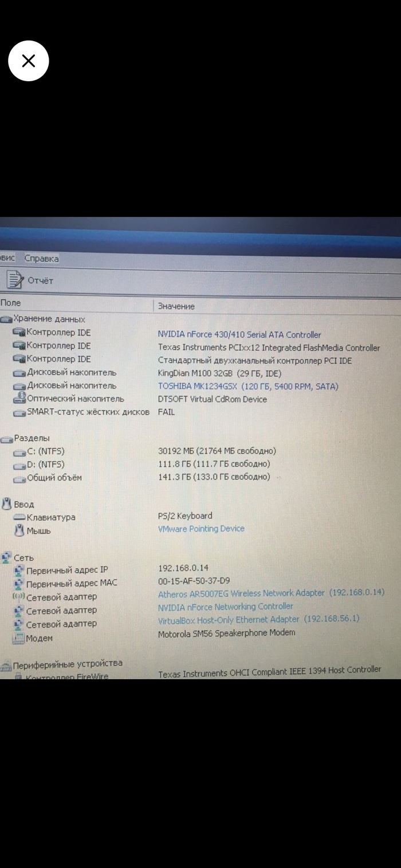Select the Первичный адрес MAC row

[71, 583]
